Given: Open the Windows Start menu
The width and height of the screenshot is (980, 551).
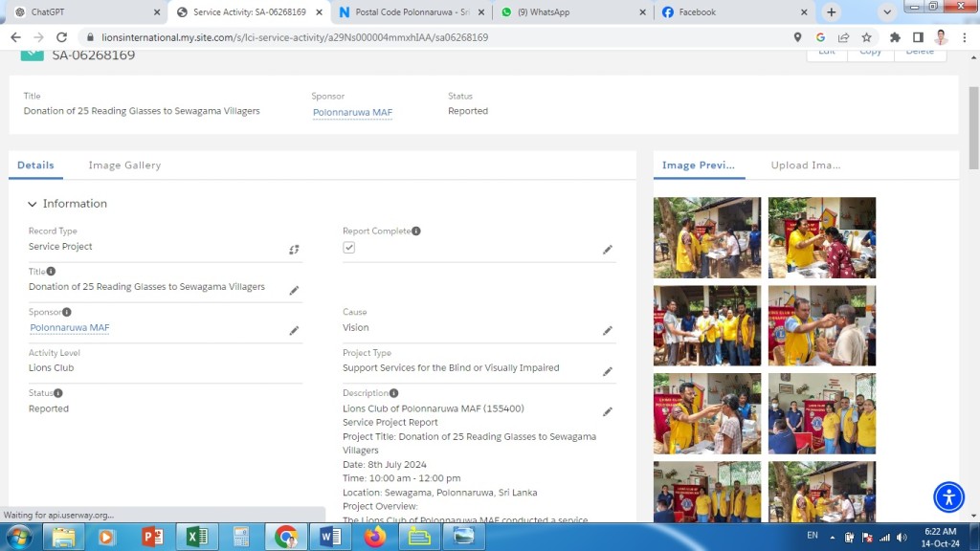Looking at the screenshot, I should [19, 537].
